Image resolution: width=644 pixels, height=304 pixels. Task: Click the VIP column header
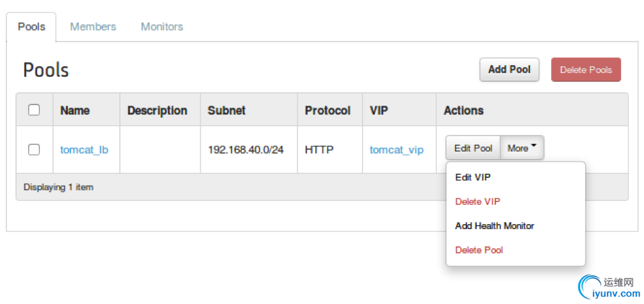[379, 111]
